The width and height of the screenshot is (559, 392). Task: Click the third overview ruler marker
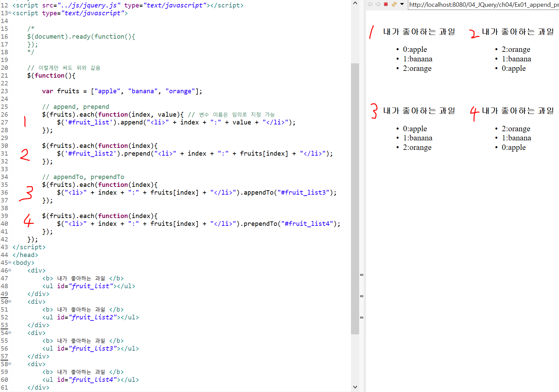coord(361,317)
